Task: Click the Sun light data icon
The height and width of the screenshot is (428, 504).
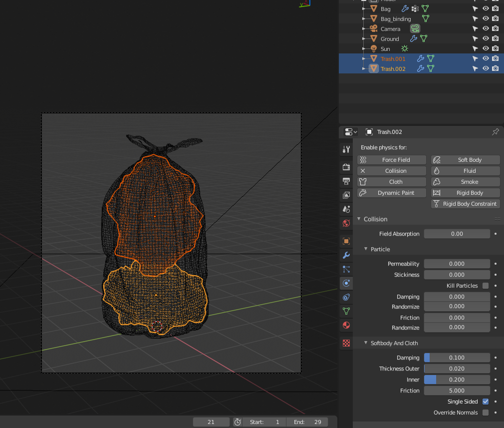Action: 405,48
